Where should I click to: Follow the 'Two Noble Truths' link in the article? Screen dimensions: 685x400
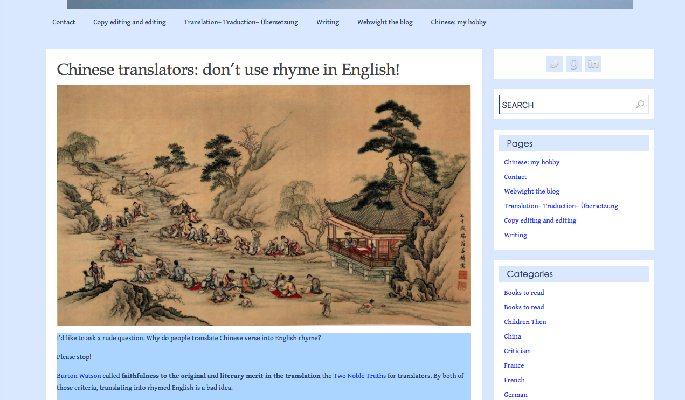click(360, 376)
